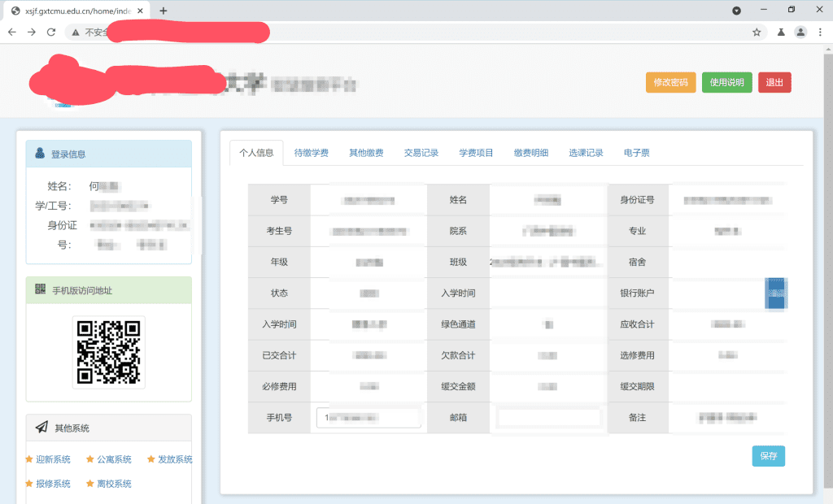Click the 登录信息 panel heading
The image size is (833, 504).
109,154
